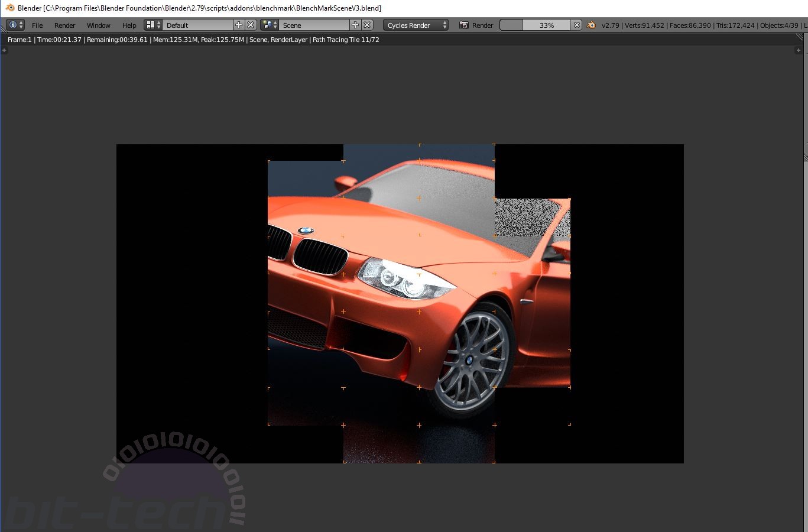Click the Blender icon in the title bar
This screenshot has width=808, height=532.
coord(10,8)
